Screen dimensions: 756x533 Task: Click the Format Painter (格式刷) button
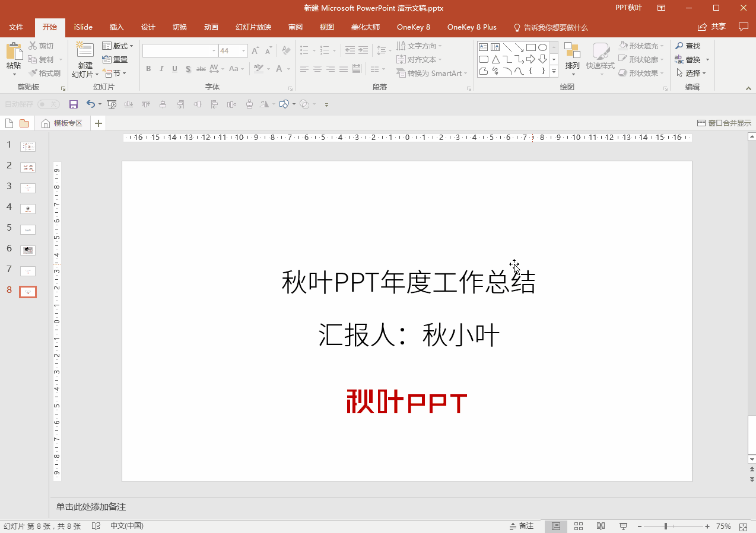(x=45, y=73)
